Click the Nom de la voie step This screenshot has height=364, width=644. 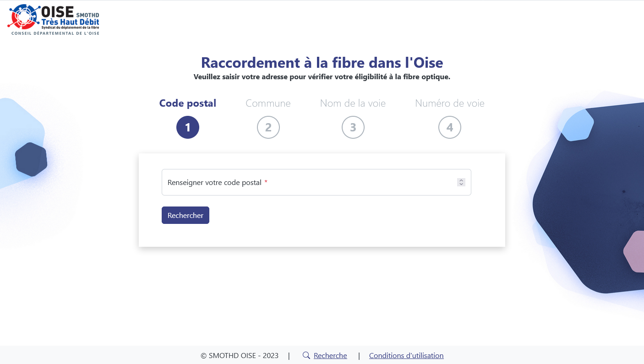pyautogui.click(x=353, y=103)
